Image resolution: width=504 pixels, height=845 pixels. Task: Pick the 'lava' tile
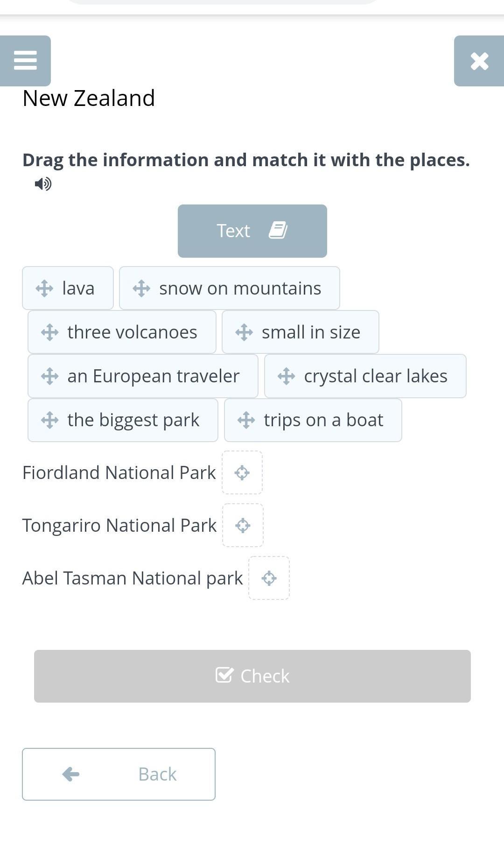(68, 288)
